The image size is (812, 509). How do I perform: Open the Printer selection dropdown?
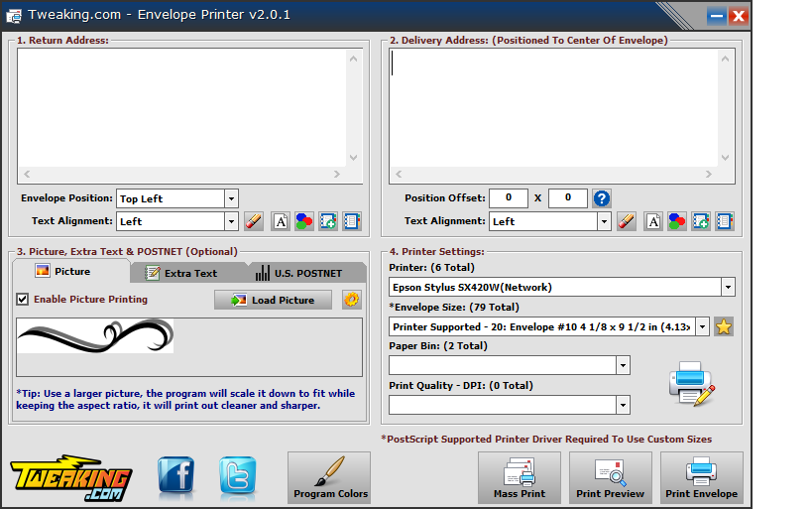[728, 287]
